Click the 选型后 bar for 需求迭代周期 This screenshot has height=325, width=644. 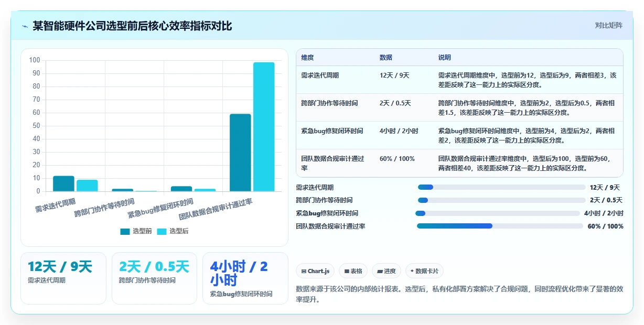(x=87, y=186)
